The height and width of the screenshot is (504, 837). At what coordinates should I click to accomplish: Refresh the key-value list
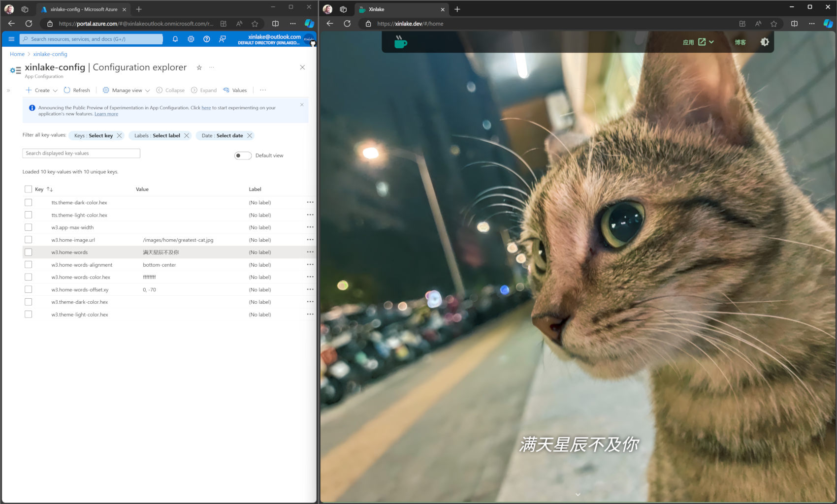coord(77,90)
